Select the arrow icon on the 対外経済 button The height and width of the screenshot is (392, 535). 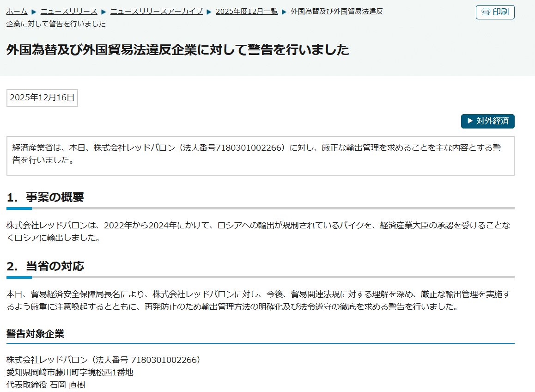469,121
